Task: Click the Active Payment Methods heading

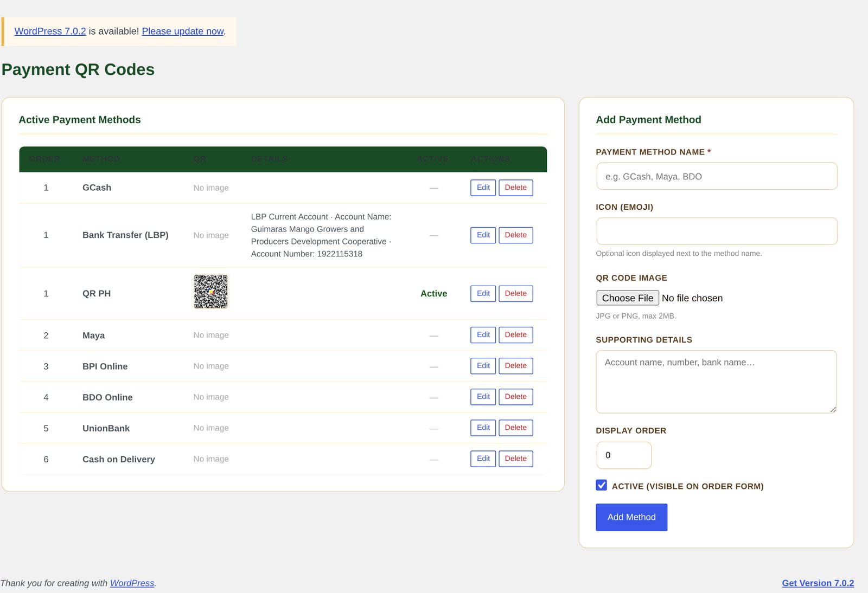Action: pyautogui.click(x=80, y=120)
